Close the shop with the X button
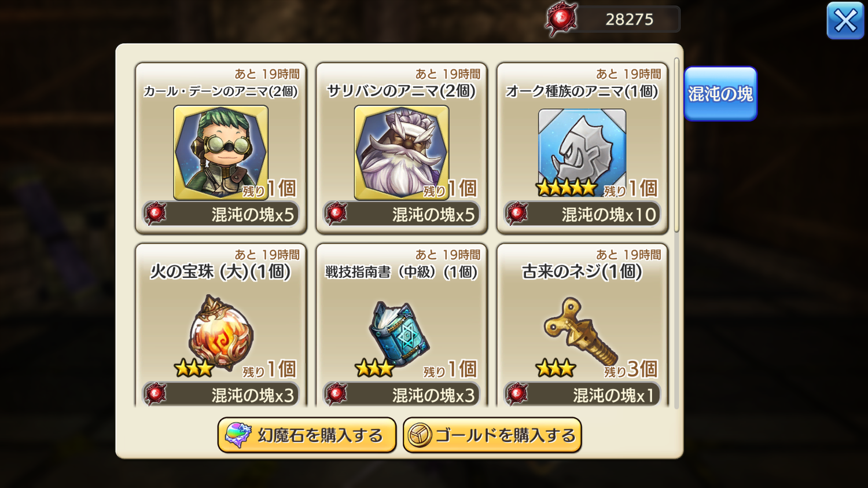Image resolution: width=868 pixels, height=488 pixels. click(x=845, y=21)
